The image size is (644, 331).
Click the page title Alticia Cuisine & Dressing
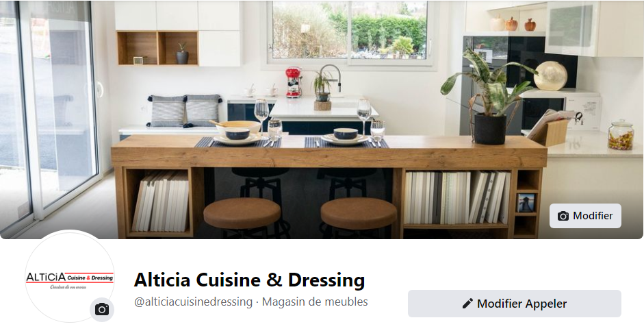249,280
